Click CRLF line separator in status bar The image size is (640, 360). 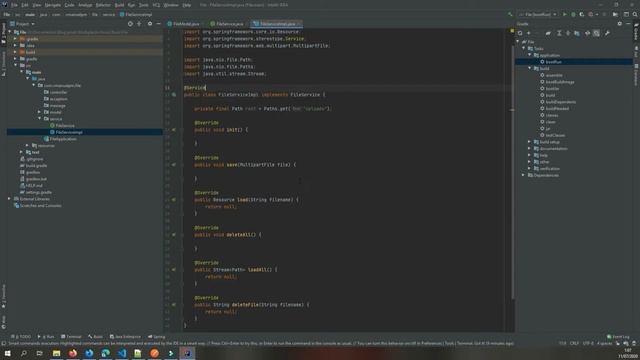click(x=574, y=343)
